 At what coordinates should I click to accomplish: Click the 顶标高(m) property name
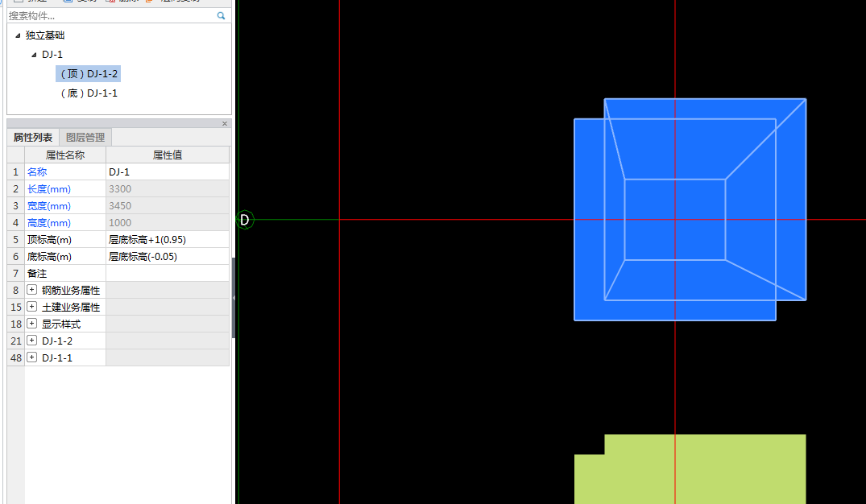50,240
